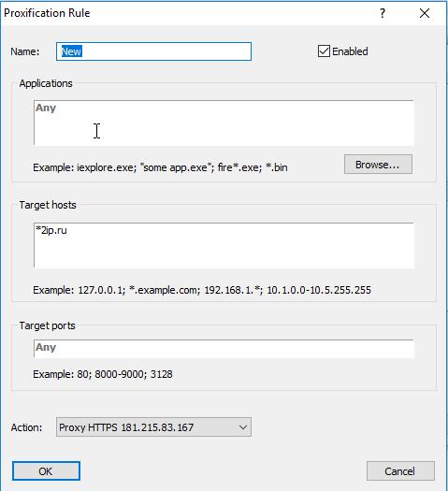Click the Enabled label text
This screenshot has height=491, width=448.
350,51
